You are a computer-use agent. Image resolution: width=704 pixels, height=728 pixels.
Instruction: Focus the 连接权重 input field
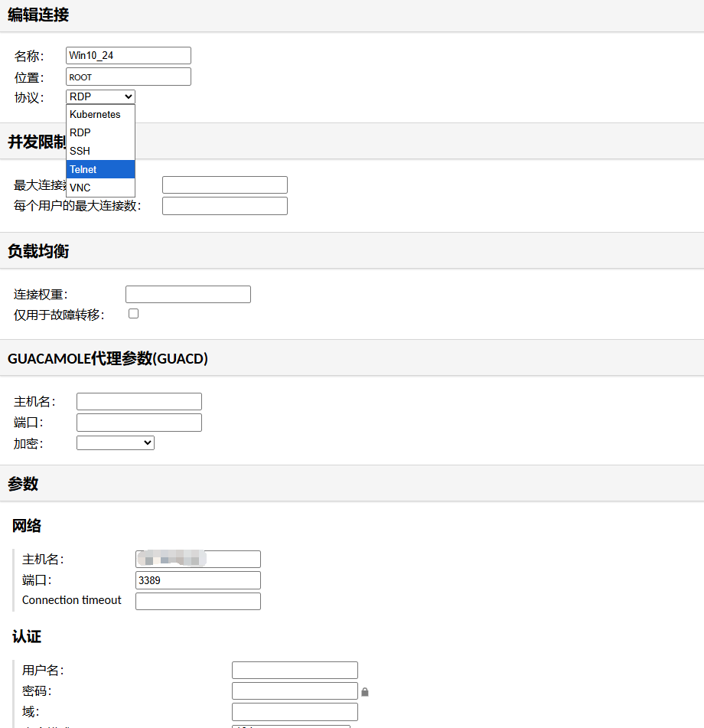188,294
